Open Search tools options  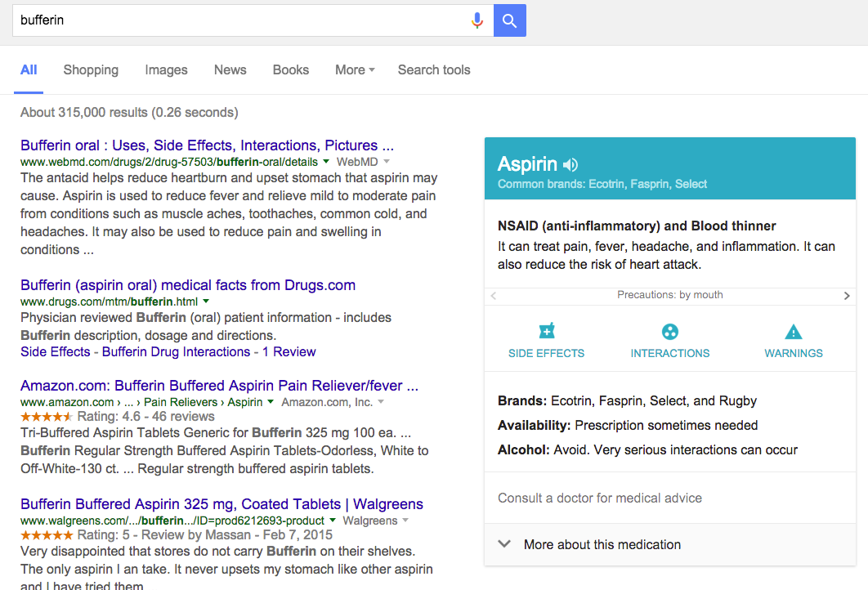tap(434, 69)
